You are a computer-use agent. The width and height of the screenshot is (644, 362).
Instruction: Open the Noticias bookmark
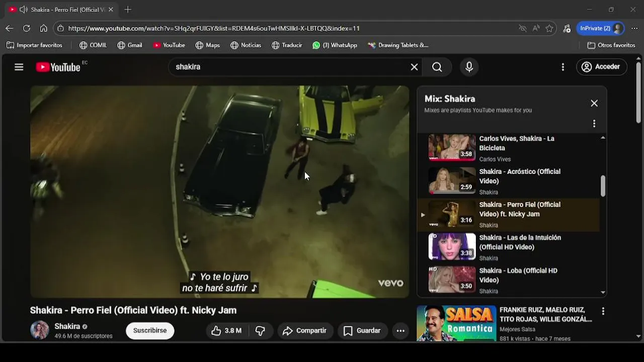pyautogui.click(x=246, y=45)
